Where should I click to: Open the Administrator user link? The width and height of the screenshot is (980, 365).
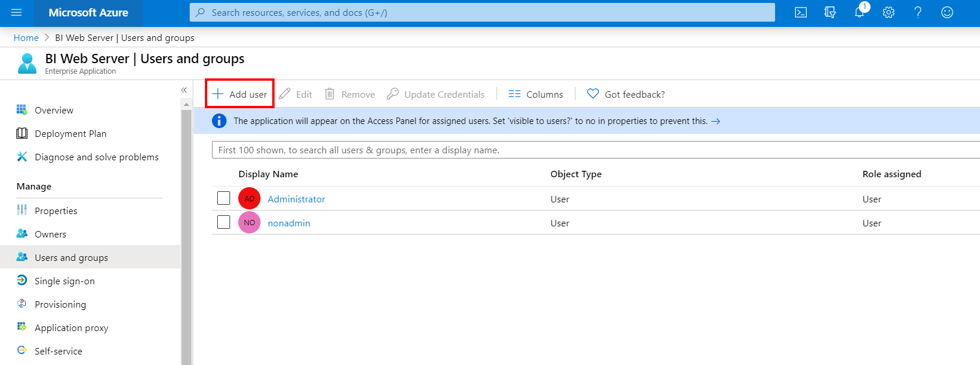click(296, 199)
